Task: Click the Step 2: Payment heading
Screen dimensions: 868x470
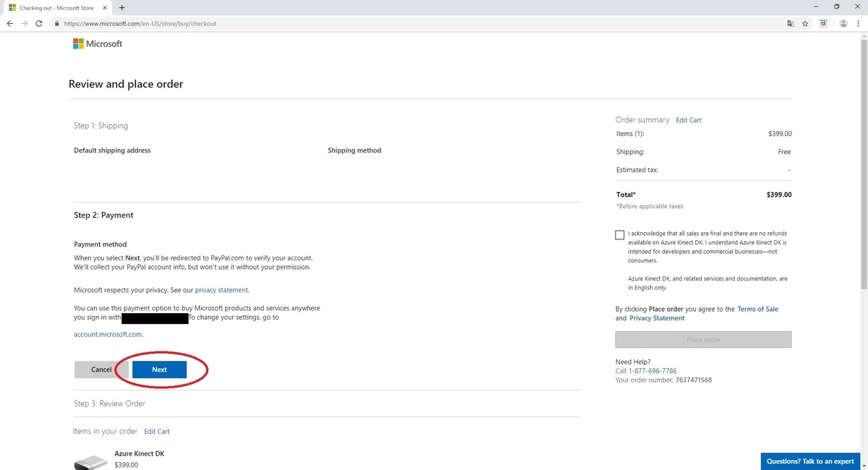Action: [x=103, y=215]
